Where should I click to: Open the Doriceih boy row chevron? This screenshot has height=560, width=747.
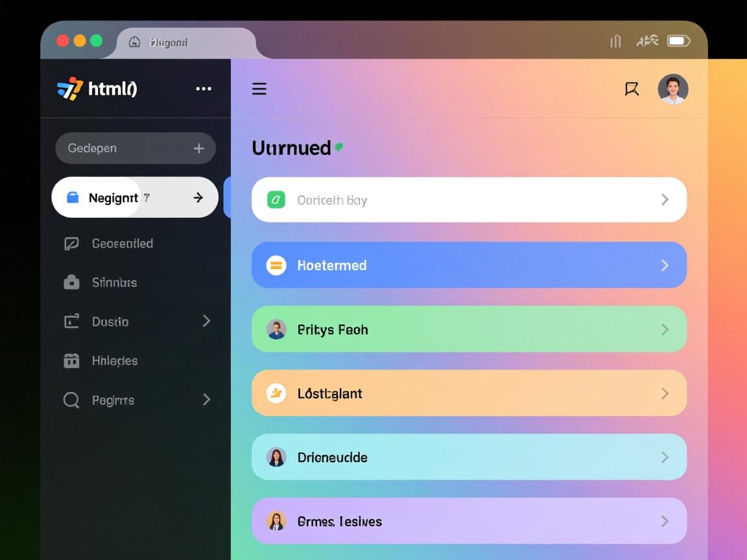[665, 200]
